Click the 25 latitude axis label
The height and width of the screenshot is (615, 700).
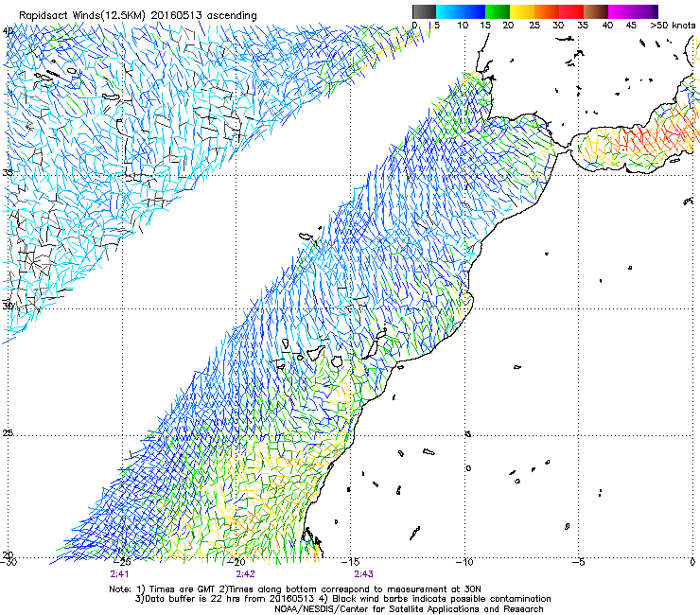click(8, 433)
